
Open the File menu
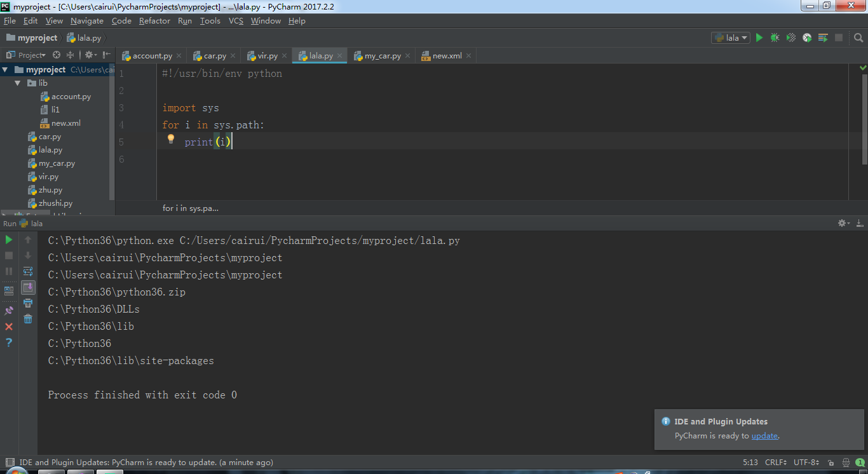tap(10, 21)
